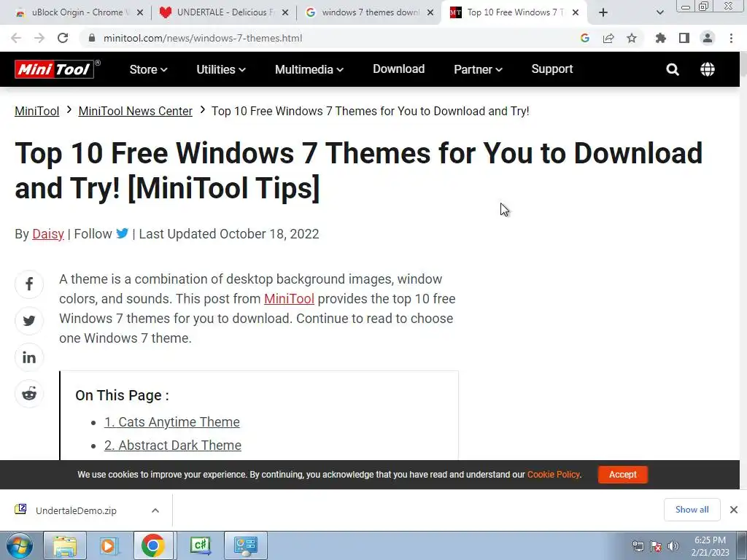747x560 pixels.
Task: Open the Extensions puzzle icon
Action: [661, 38]
